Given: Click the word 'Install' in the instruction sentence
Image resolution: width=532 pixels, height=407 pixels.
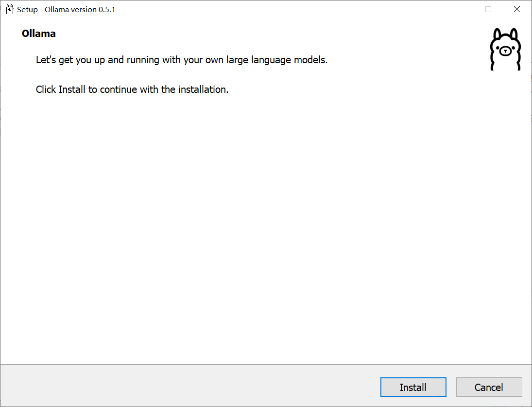Looking at the screenshot, I should tap(72, 89).
